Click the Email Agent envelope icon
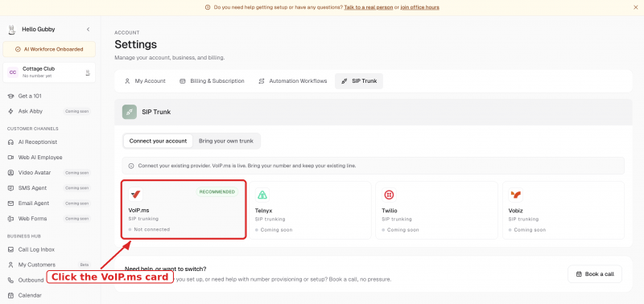 [10, 203]
